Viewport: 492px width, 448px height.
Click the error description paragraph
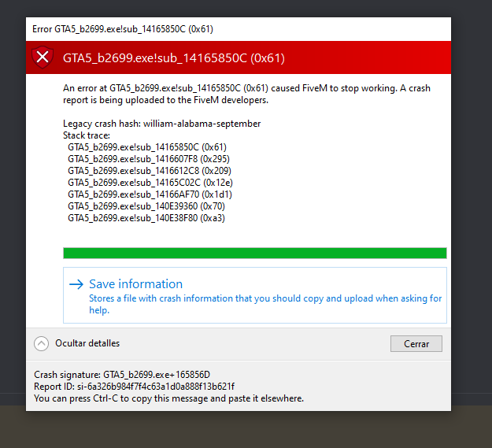coord(246,94)
